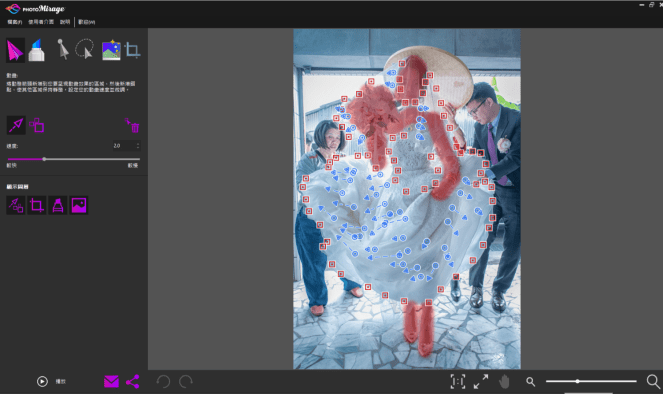Activate the Pan hand tool
This screenshot has width=663, height=394.
click(x=504, y=382)
